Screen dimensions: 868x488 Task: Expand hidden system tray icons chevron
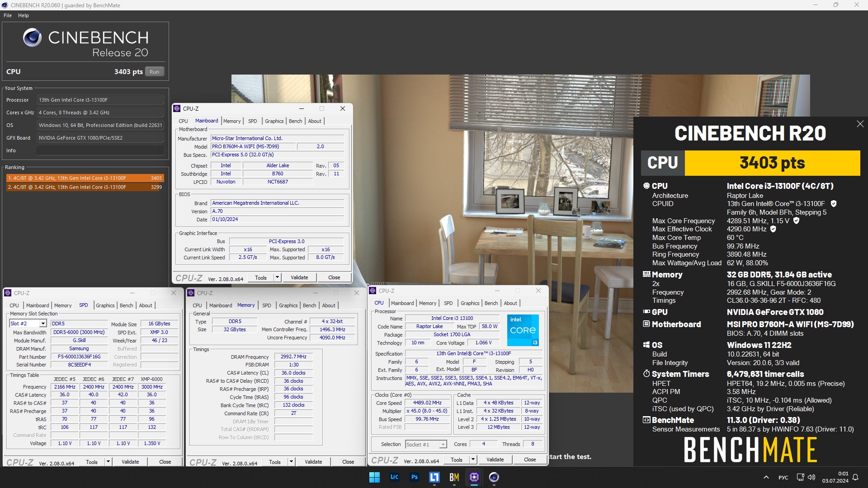[766, 477]
